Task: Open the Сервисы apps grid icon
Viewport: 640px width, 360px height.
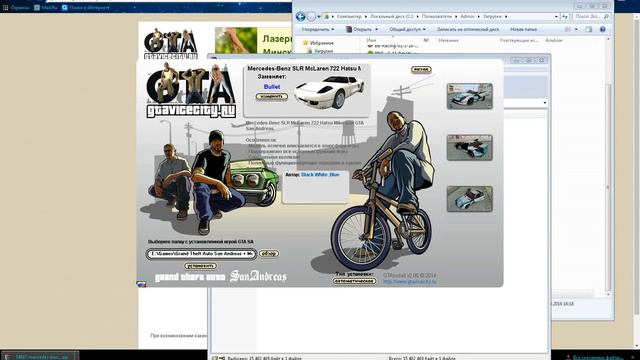Action: click(x=5, y=7)
